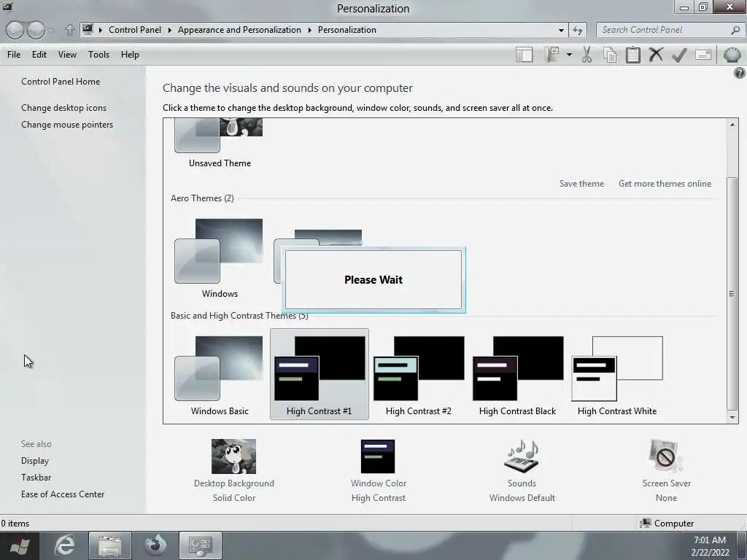Click the navigation pane layout toolbar icon

pos(524,55)
